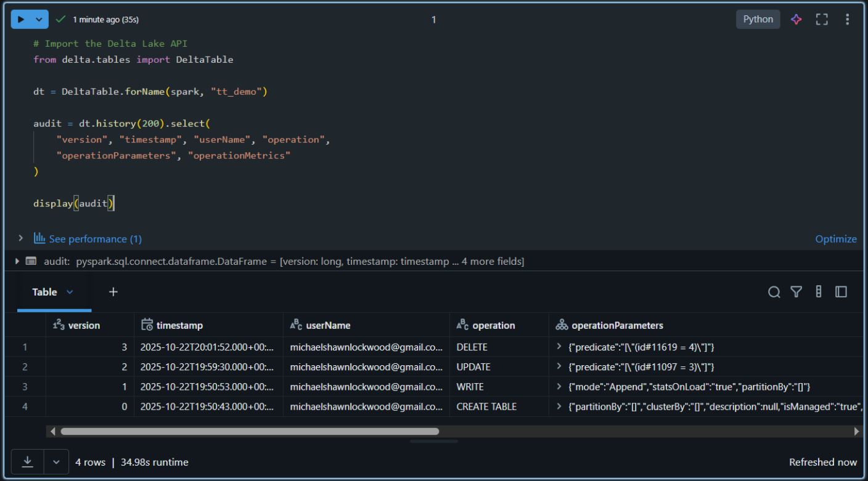Click the Optimize link
Viewport: 868px width, 481px height.
coord(836,239)
